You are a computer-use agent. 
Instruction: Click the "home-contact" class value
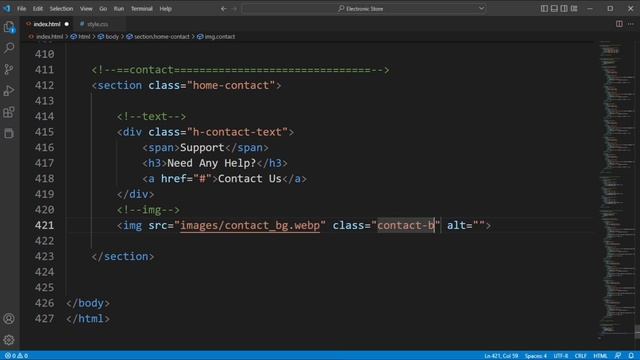[x=231, y=85]
